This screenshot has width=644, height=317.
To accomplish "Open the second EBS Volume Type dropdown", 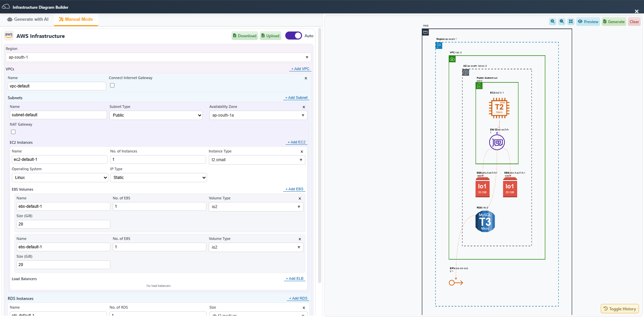I will click(x=256, y=247).
